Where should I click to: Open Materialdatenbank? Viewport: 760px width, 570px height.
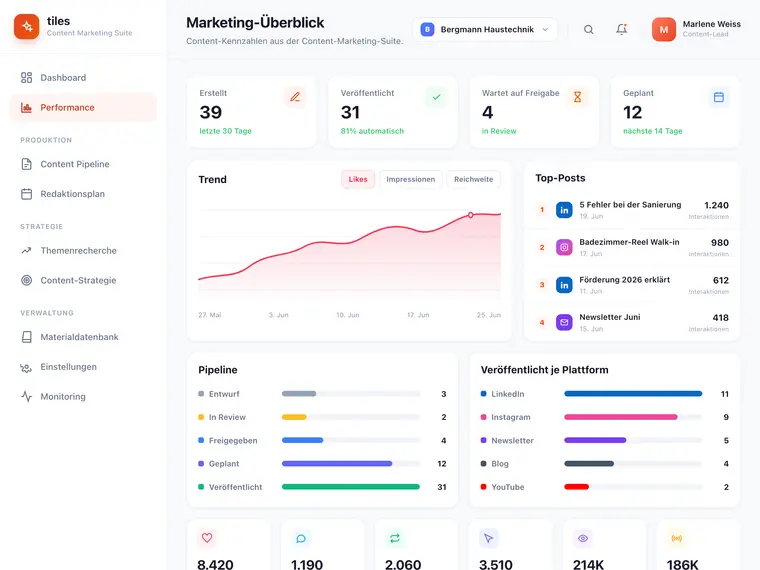83,337
